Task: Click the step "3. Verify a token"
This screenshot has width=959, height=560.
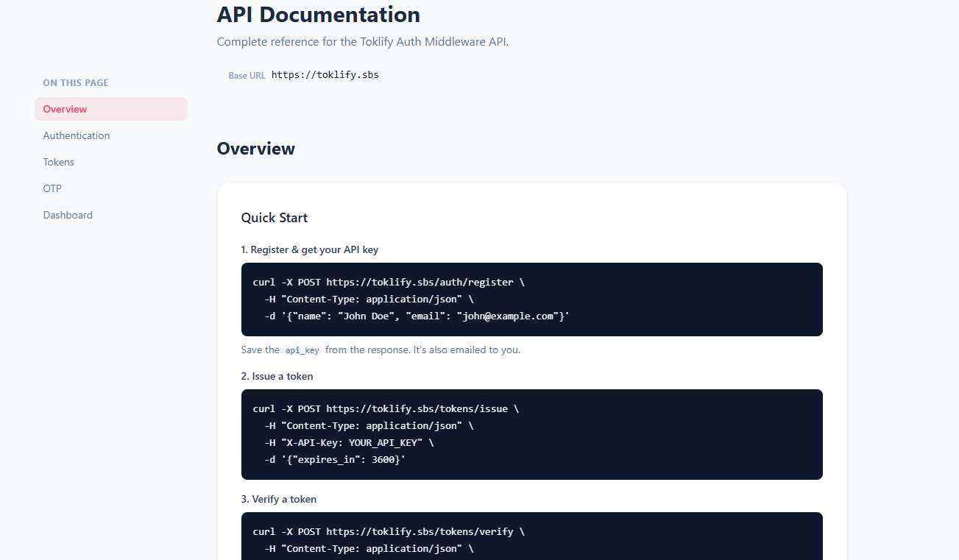Action: click(279, 499)
